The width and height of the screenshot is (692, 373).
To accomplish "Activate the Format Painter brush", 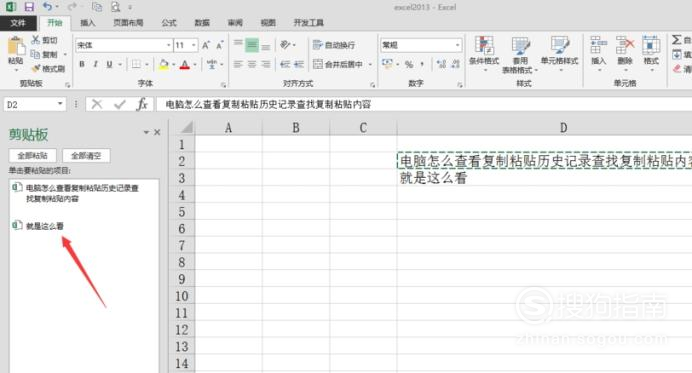I will (x=35, y=68).
